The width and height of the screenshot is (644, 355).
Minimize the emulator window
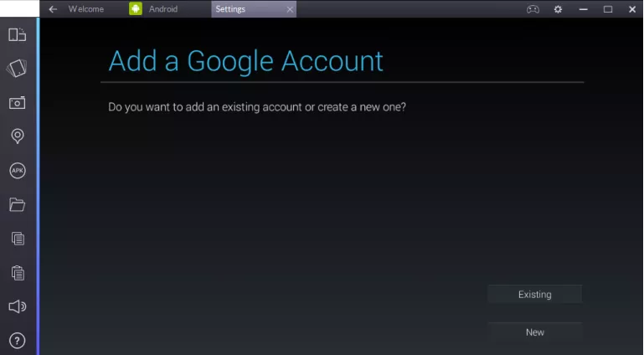(583, 9)
